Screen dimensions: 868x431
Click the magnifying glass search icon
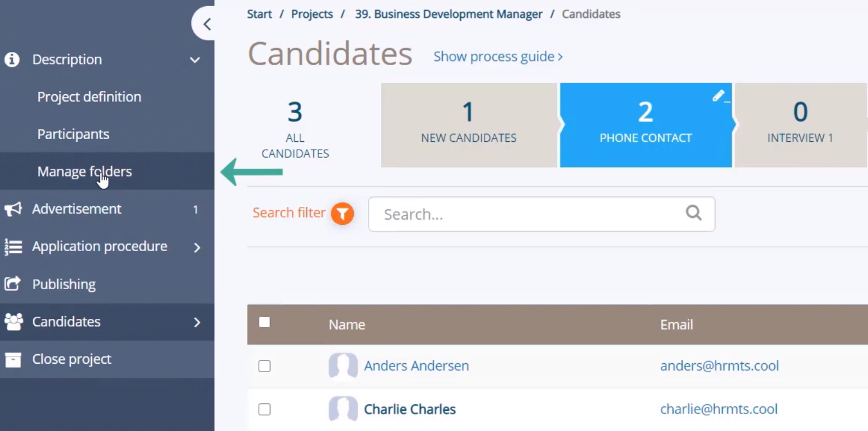click(x=693, y=213)
